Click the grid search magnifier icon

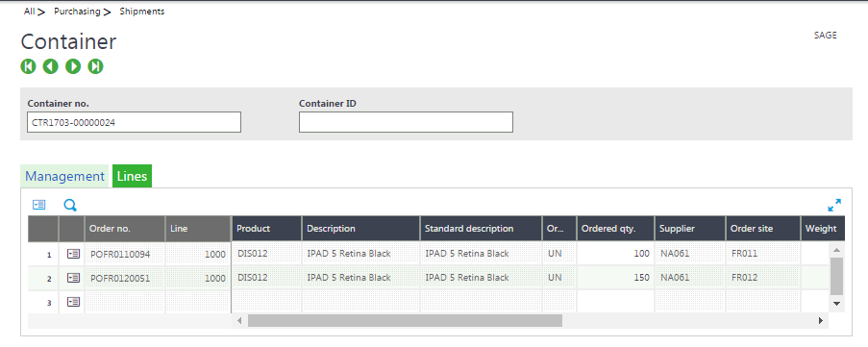pos(70,206)
